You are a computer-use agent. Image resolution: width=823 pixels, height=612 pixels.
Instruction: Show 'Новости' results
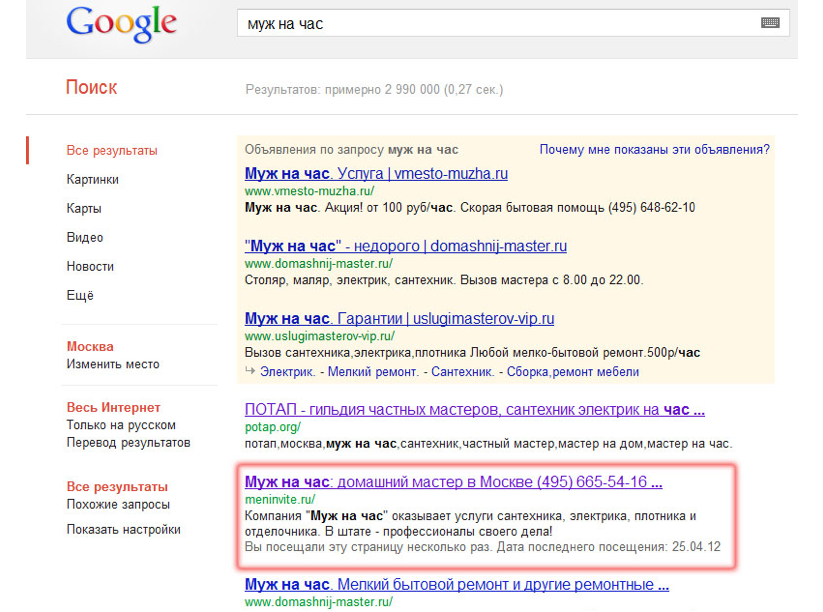[90, 267]
